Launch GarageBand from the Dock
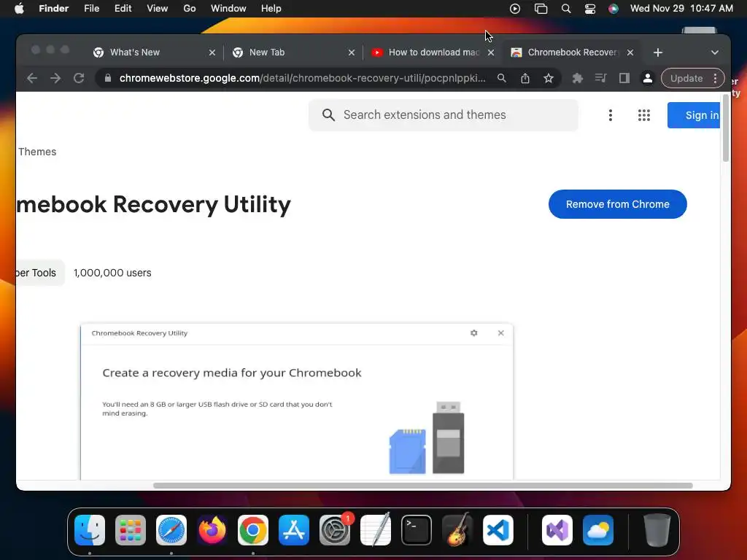 click(x=457, y=530)
